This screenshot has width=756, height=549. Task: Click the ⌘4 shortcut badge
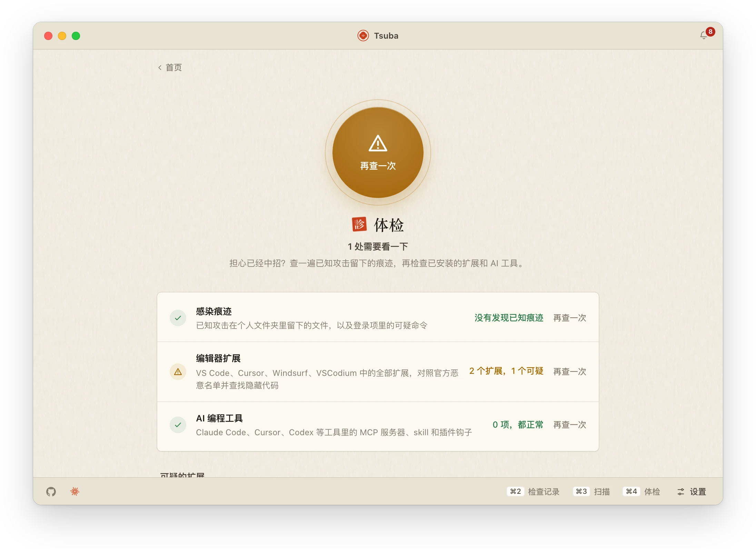631,491
